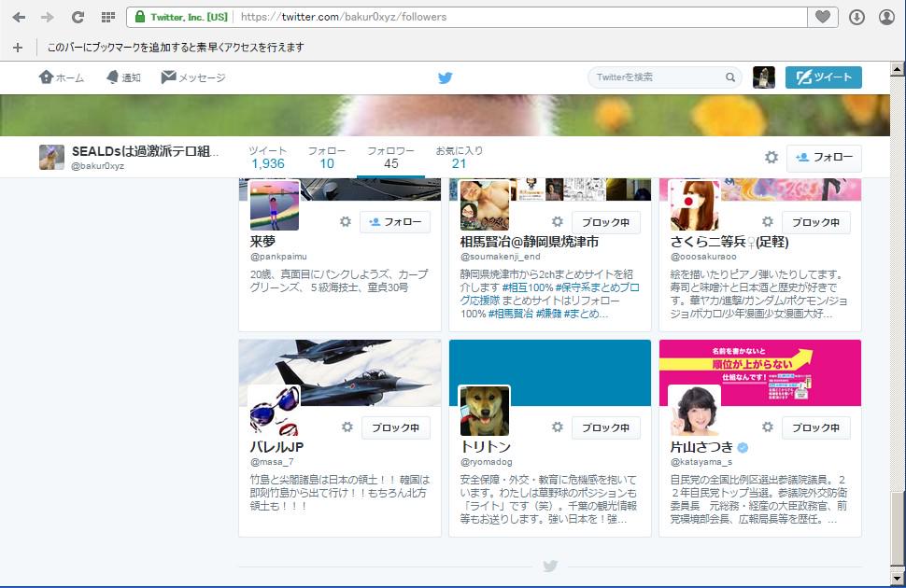Click the トリトン dog avatar
The image size is (906, 588).
485,411
